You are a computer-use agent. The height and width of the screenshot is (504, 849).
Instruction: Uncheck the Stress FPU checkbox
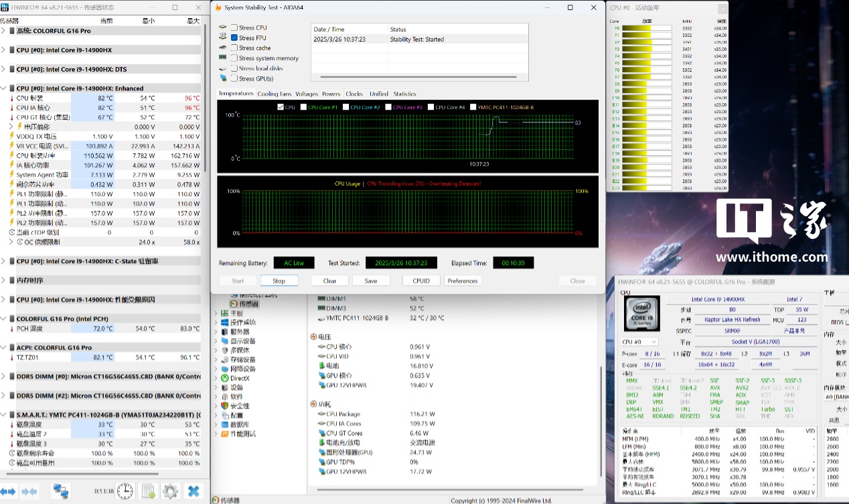[234, 37]
